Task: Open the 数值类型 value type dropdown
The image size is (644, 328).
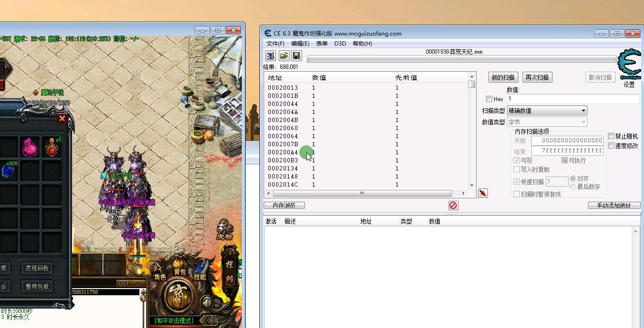Action: point(547,122)
